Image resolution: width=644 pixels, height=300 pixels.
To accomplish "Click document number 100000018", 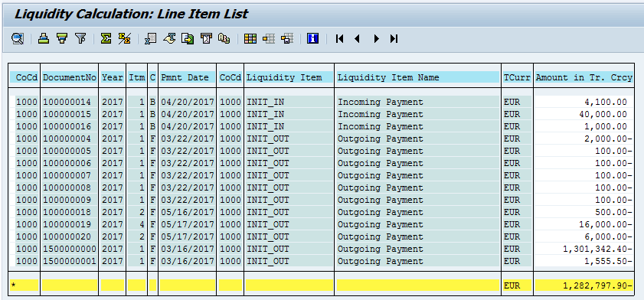I will coord(67,212).
